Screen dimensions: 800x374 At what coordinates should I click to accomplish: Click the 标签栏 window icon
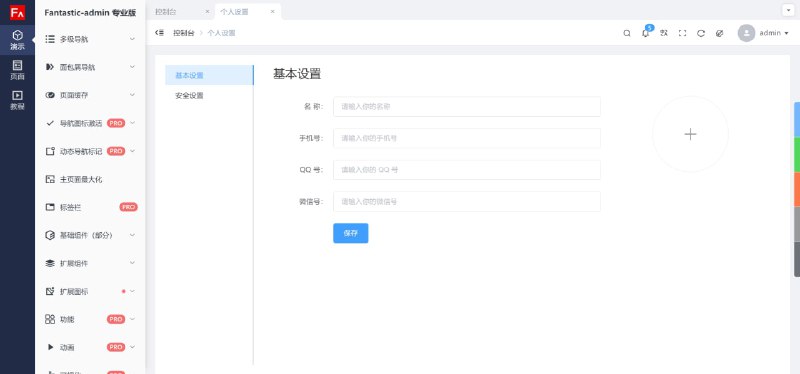coord(50,207)
